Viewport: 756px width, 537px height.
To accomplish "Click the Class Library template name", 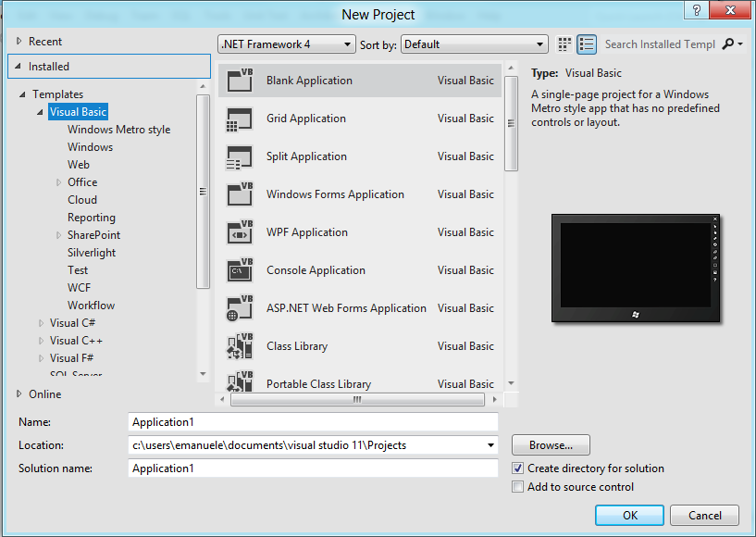I will point(297,346).
